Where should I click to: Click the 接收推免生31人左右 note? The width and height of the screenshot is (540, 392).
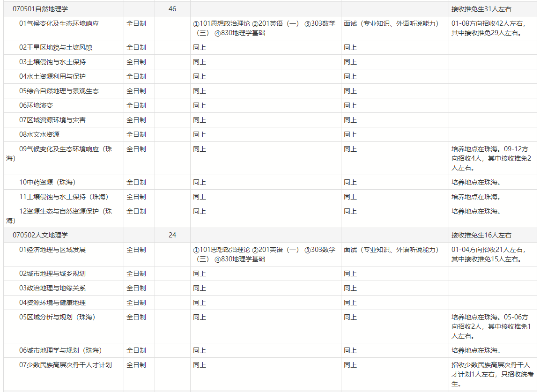pos(481,9)
